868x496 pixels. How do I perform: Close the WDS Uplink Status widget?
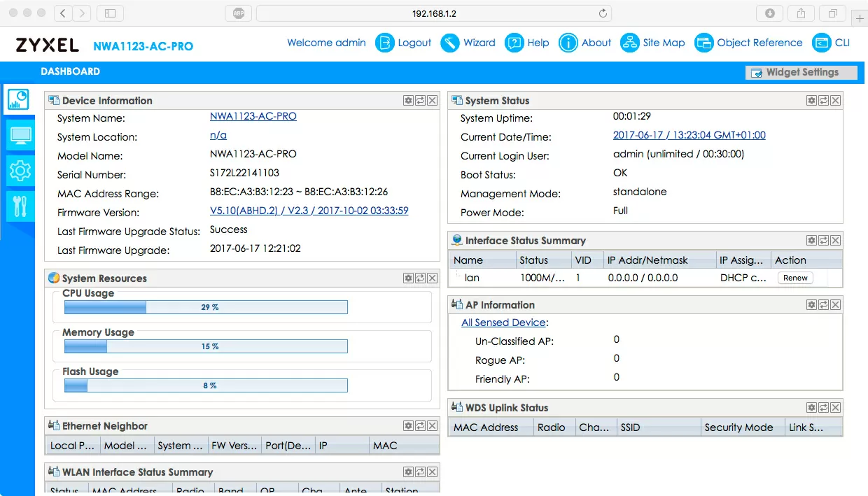[836, 408]
